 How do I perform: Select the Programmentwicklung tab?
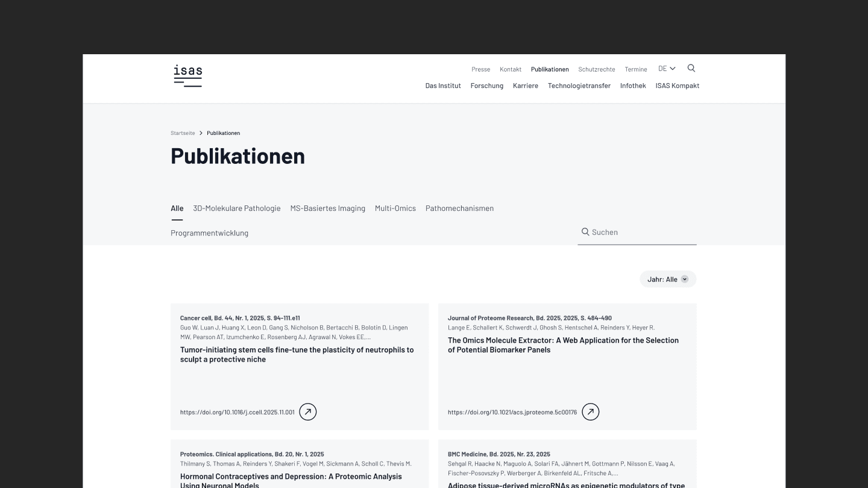coord(209,233)
